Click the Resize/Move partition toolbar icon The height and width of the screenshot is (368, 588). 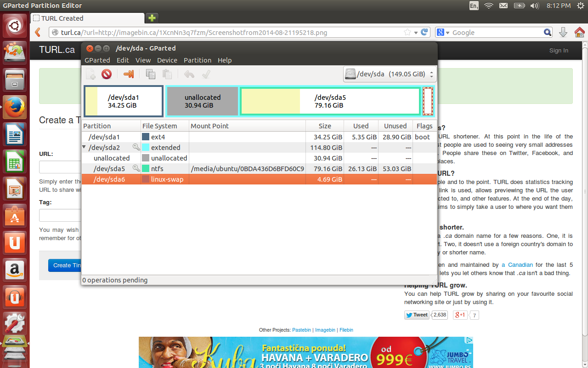click(129, 74)
